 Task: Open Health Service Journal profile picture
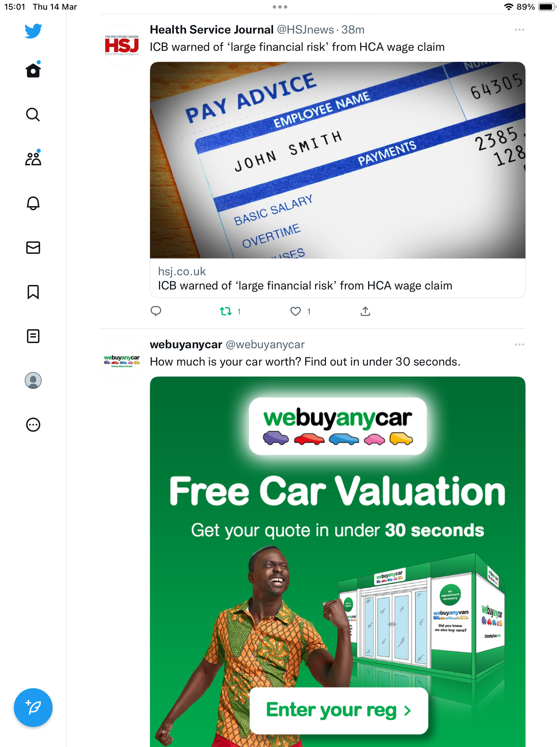click(122, 45)
